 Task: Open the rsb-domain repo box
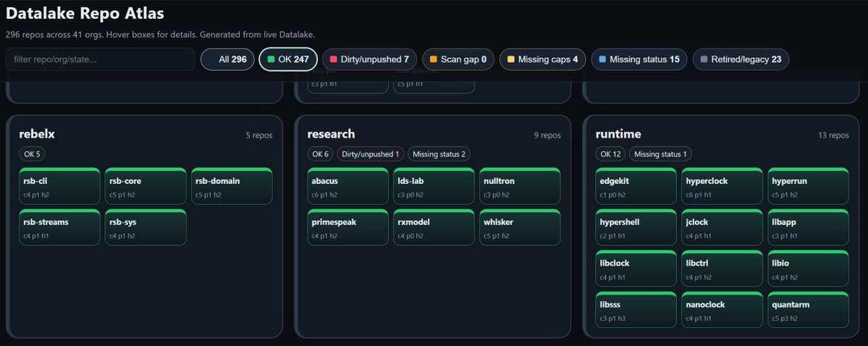click(232, 186)
